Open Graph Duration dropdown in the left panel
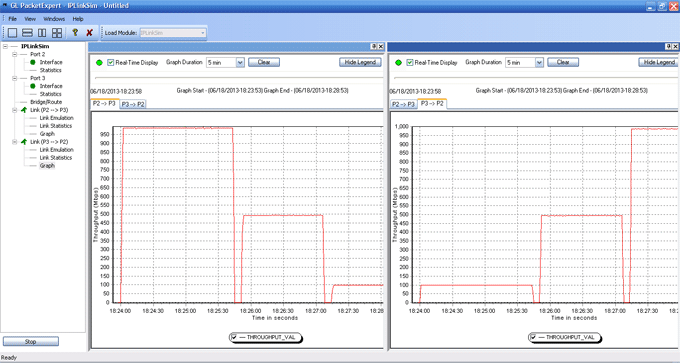 click(x=240, y=62)
